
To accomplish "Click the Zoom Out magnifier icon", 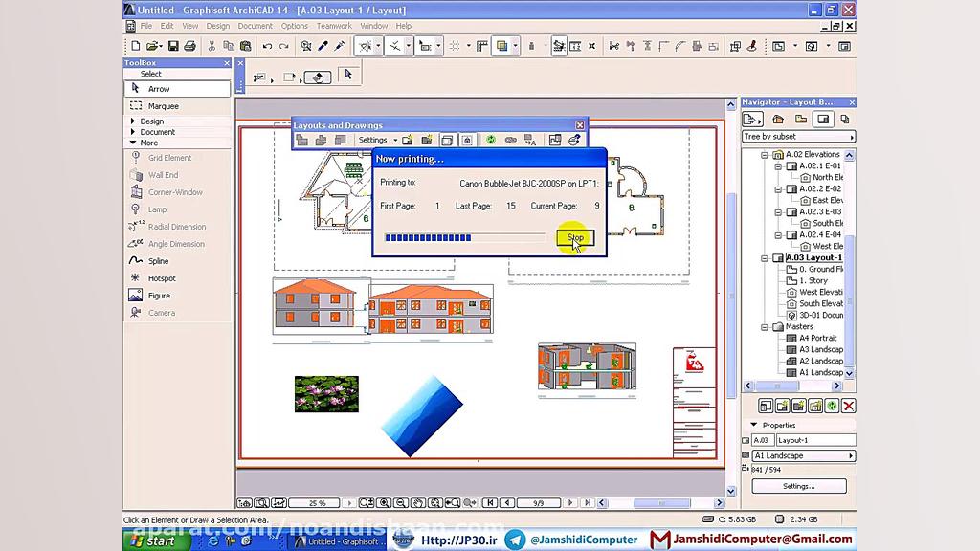I will coord(401,503).
